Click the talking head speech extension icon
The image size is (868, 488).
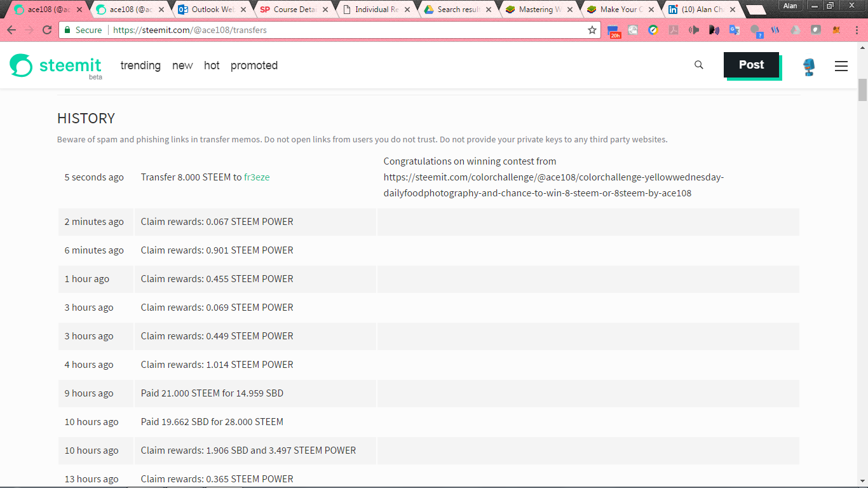[714, 30]
